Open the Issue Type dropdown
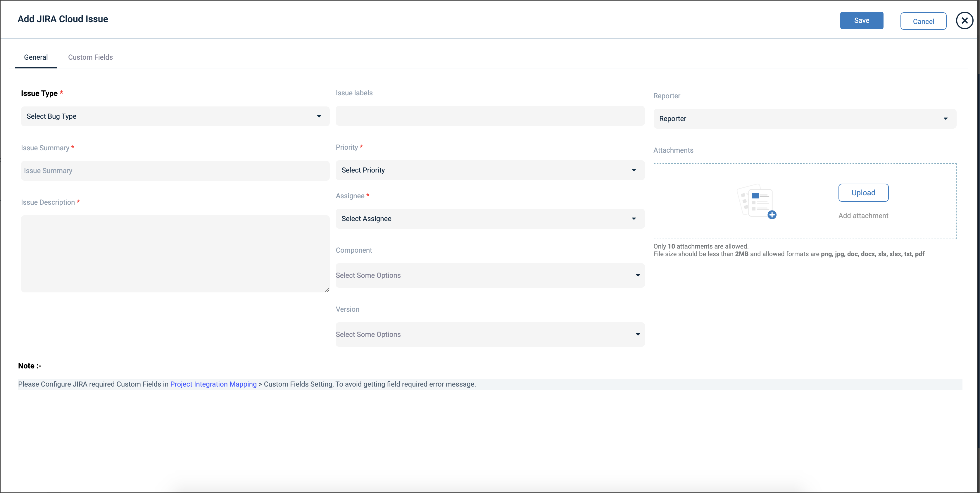Screen dimensions: 980x493 coord(175,116)
